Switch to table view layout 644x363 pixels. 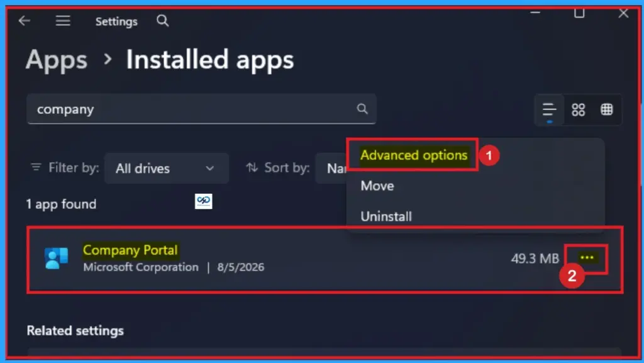(x=607, y=109)
